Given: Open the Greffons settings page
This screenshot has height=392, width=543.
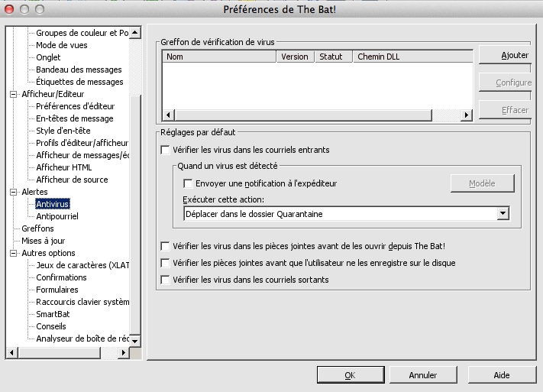Looking at the screenshot, I should point(37,228).
